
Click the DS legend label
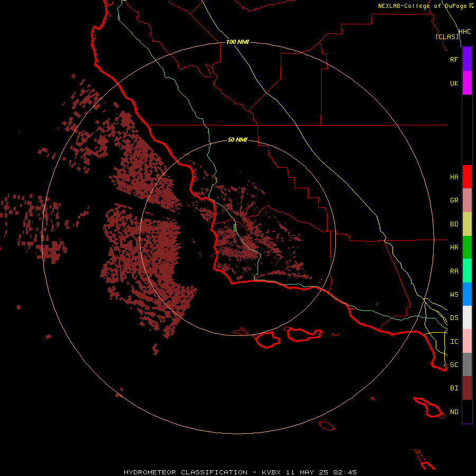click(x=454, y=318)
